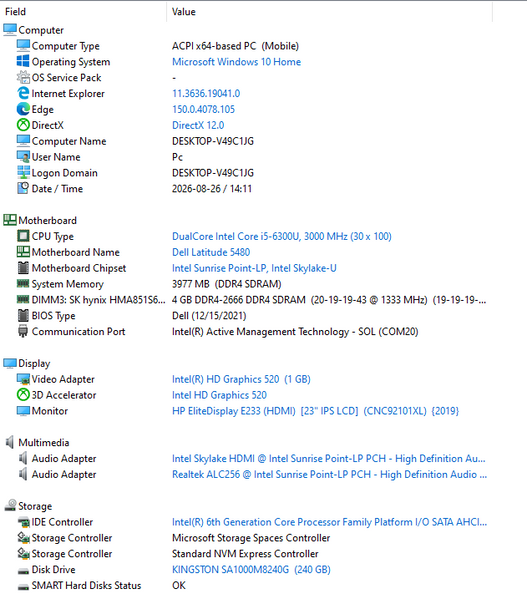Select the Motherboard group header

(x=40, y=220)
